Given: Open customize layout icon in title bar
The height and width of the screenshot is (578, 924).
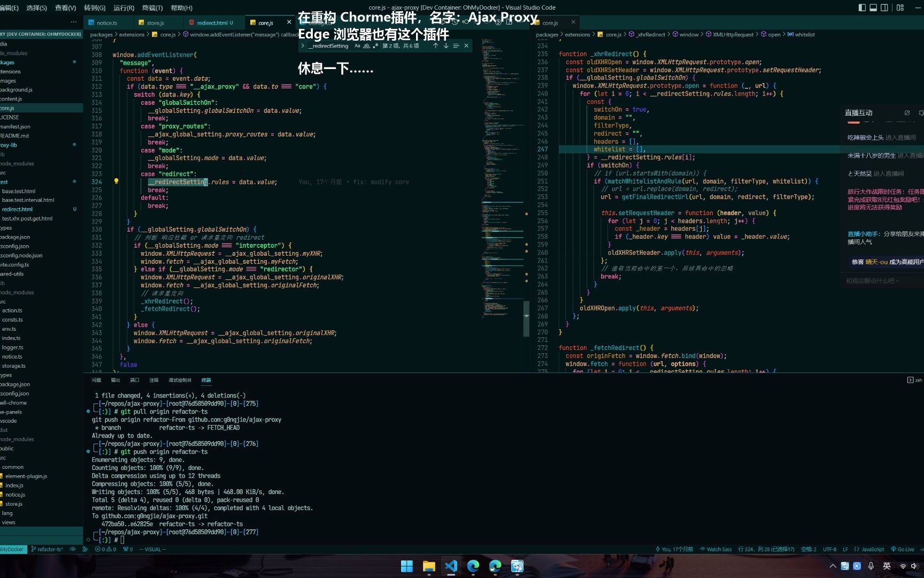Looking at the screenshot, I should [x=900, y=7].
